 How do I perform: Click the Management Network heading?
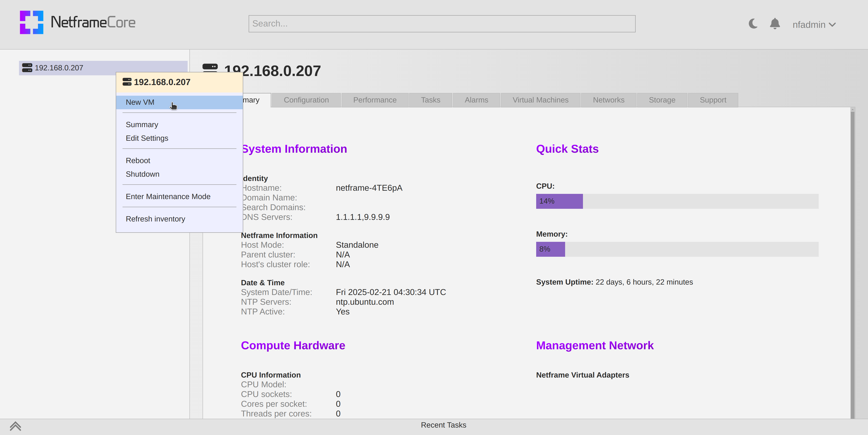pos(595,345)
